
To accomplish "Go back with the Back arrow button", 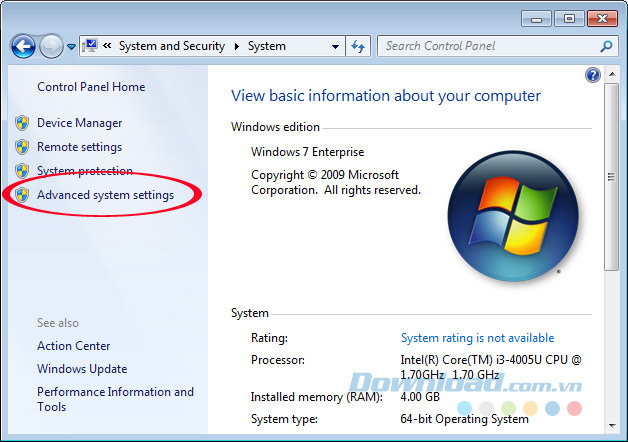I will click(x=23, y=46).
